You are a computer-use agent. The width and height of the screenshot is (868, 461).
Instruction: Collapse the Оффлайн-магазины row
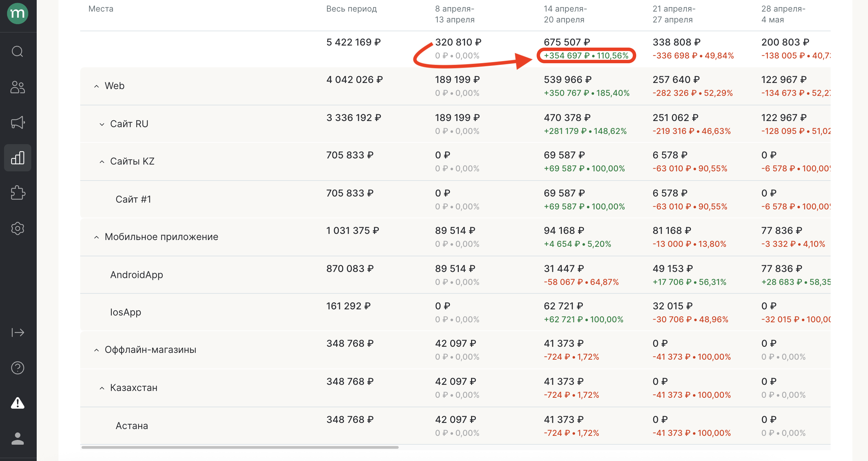[97, 350]
